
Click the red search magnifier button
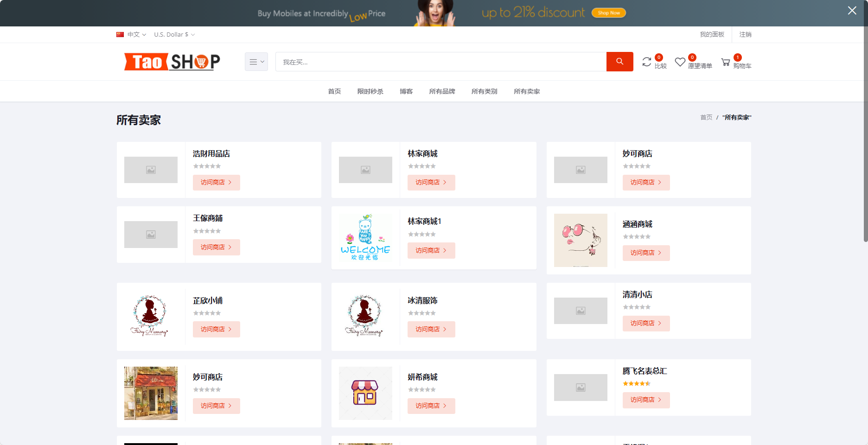tap(619, 62)
